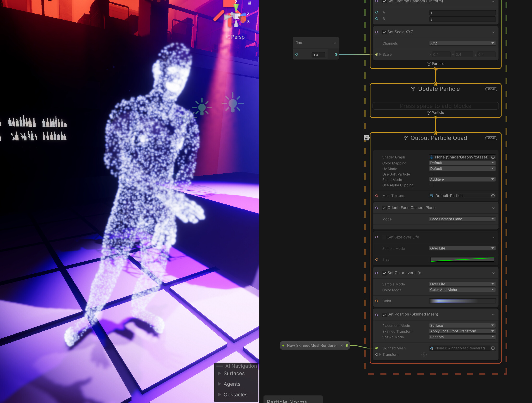Open the Placement Mode Surface dropdown
The height and width of the screenshot is (403, 532).
(462, 326)
